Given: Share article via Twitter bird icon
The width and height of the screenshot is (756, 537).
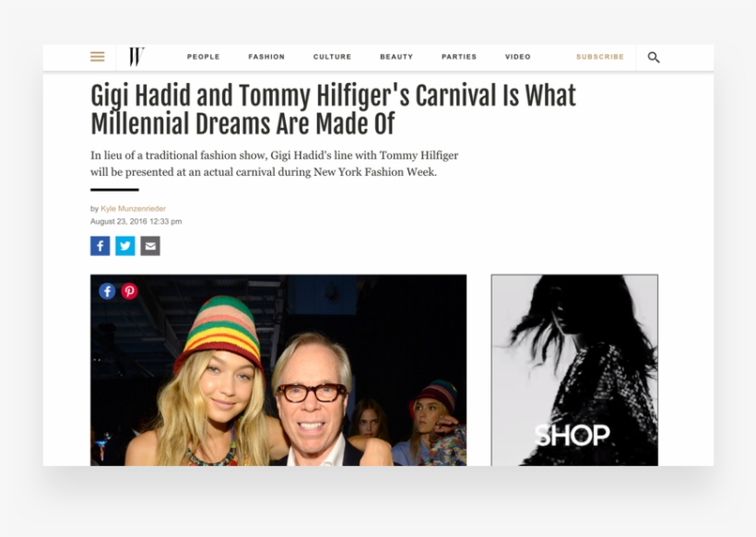Looking at the screenshot, I should pos(125,246).
